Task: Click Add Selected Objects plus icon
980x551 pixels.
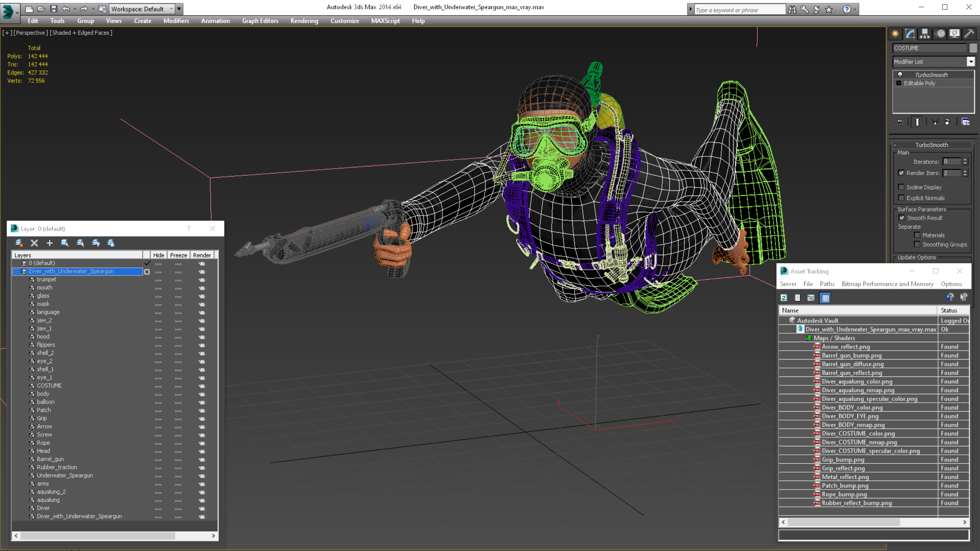Action: point(49,243)
